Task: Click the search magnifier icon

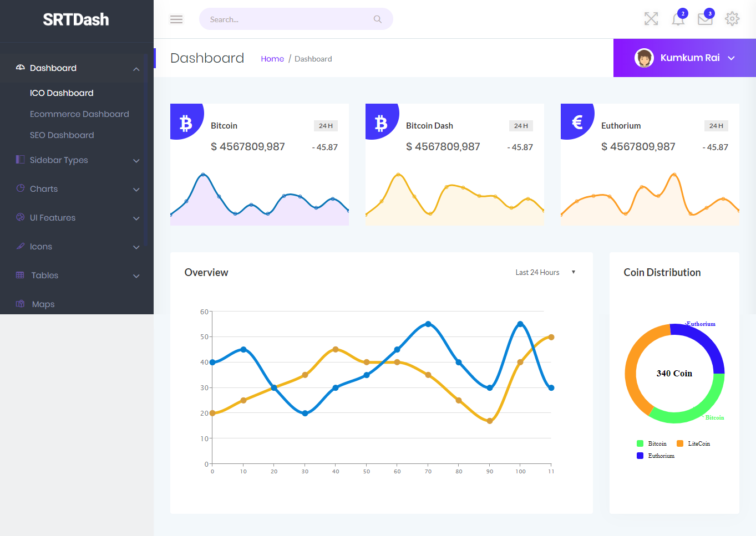Action: tap(378, 19)
